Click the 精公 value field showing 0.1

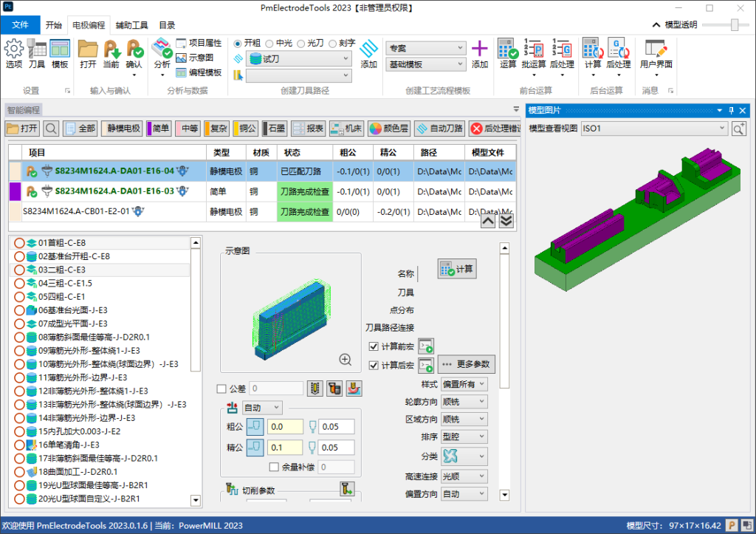click(x=286, y=448)
